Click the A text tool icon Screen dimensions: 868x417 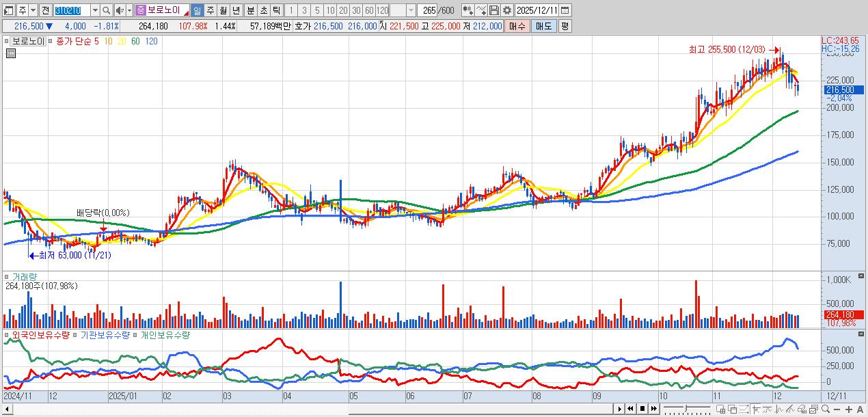[860, 409]
